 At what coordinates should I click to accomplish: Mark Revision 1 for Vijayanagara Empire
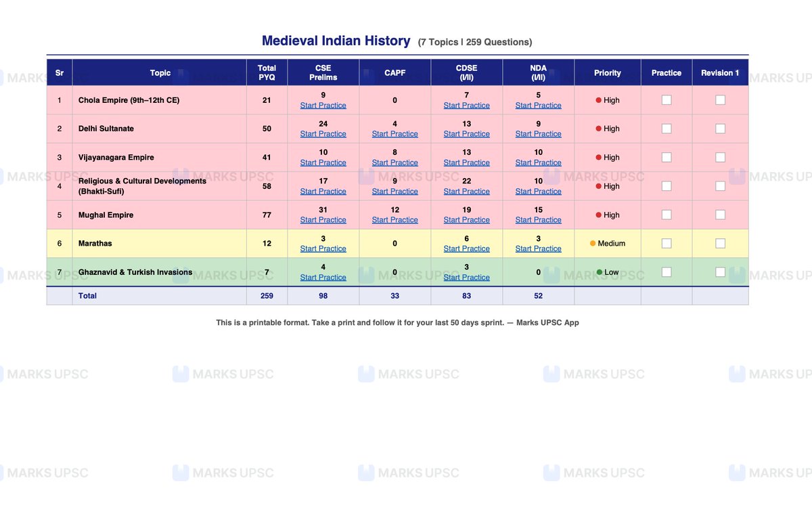pyautogui.click(x=721, y=157)
